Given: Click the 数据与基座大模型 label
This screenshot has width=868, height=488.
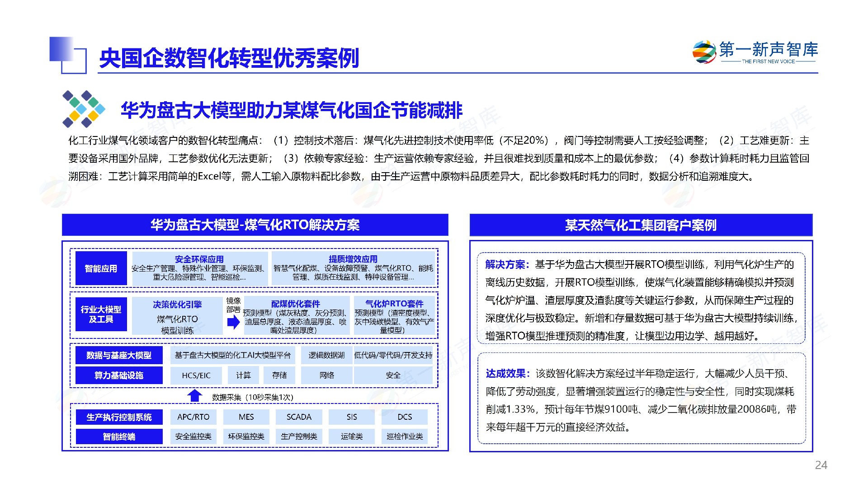Looking at the screenshot, I should click(119, 355).
